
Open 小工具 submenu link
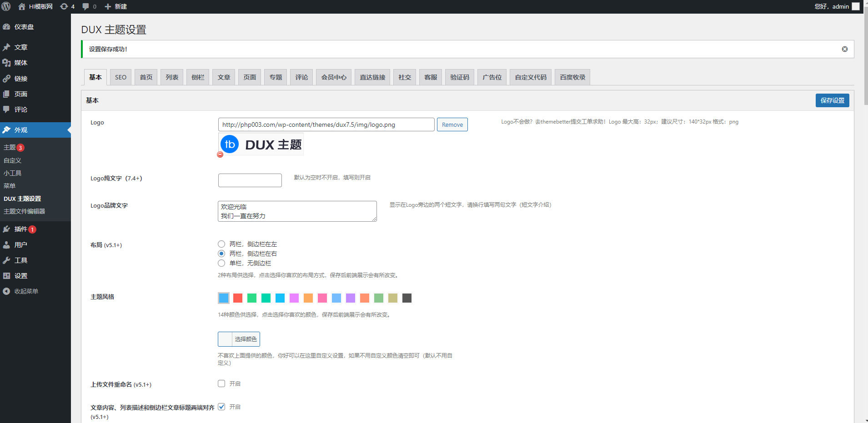[12, 173]
